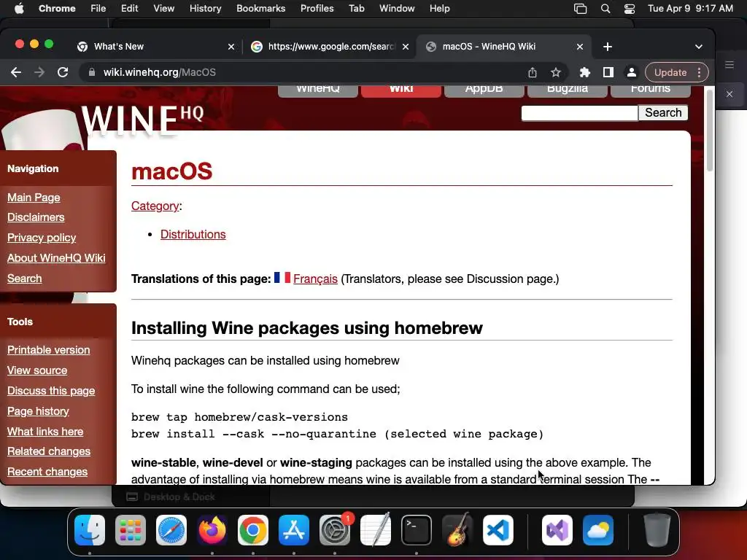Screen dimensions: 747x560
Task: Open TextEdit from the Dock
Action: [376, 530]
